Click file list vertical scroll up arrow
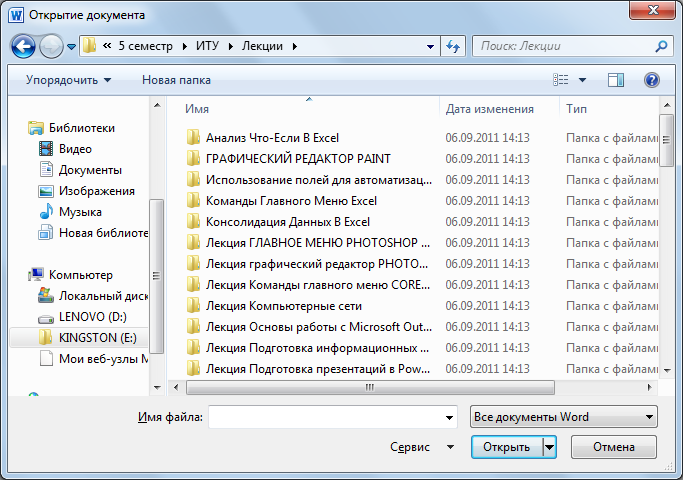 pos(667,105)
